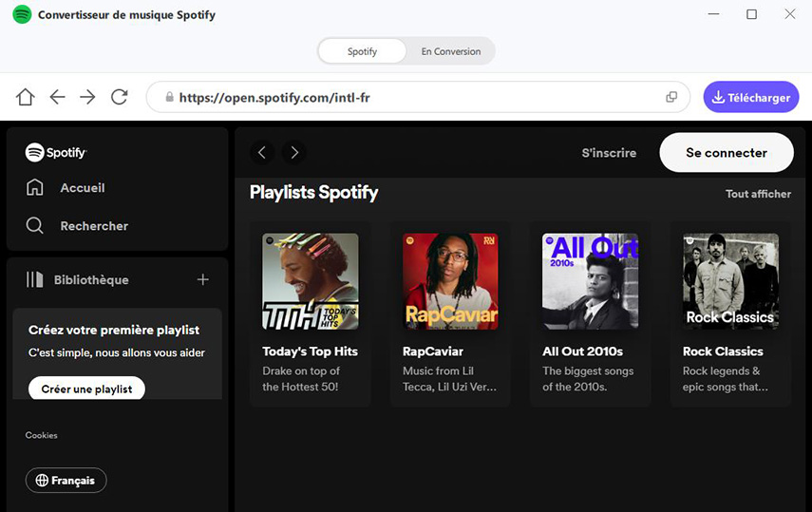This screenshot has height=512, width=812.
Task: Click 'Drake on top of the Hottest 50!' description
Action: click(x=301, y=379)
